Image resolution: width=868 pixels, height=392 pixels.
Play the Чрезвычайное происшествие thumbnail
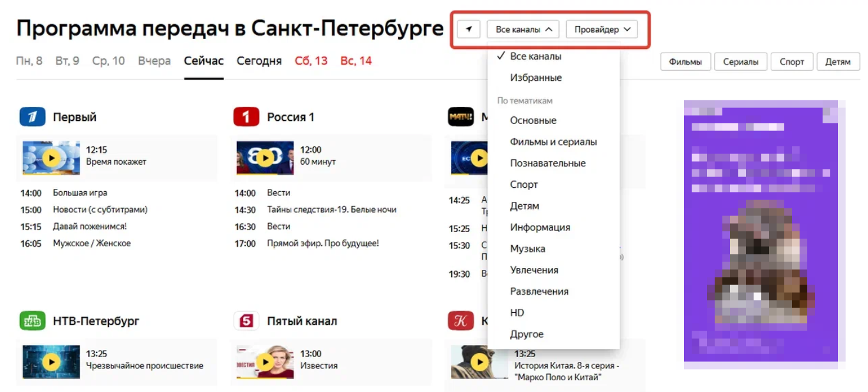tap(51, 362)
